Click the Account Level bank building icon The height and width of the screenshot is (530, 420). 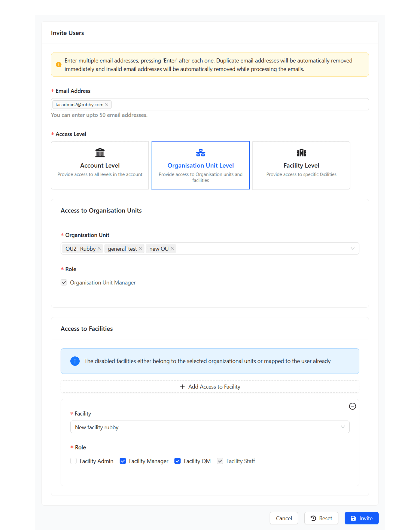click(100, 153)
